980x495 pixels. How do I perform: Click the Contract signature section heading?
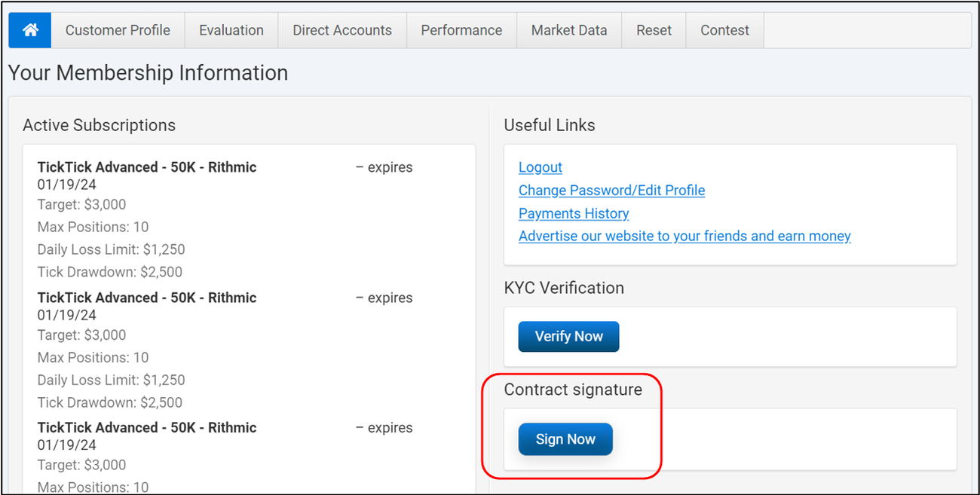pos(573,390)
